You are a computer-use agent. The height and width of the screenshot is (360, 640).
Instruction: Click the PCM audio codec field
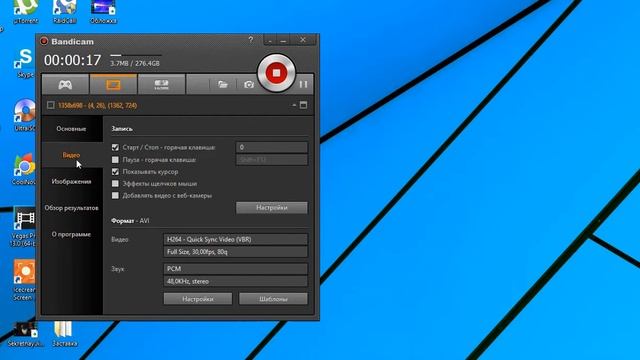[x=236, y=269]
